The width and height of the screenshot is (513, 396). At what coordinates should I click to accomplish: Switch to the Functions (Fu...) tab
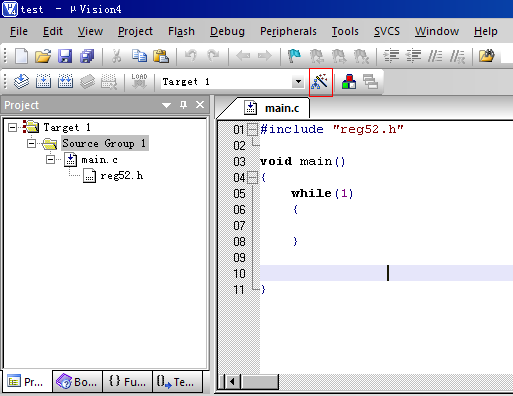click(x=127, y=382)
